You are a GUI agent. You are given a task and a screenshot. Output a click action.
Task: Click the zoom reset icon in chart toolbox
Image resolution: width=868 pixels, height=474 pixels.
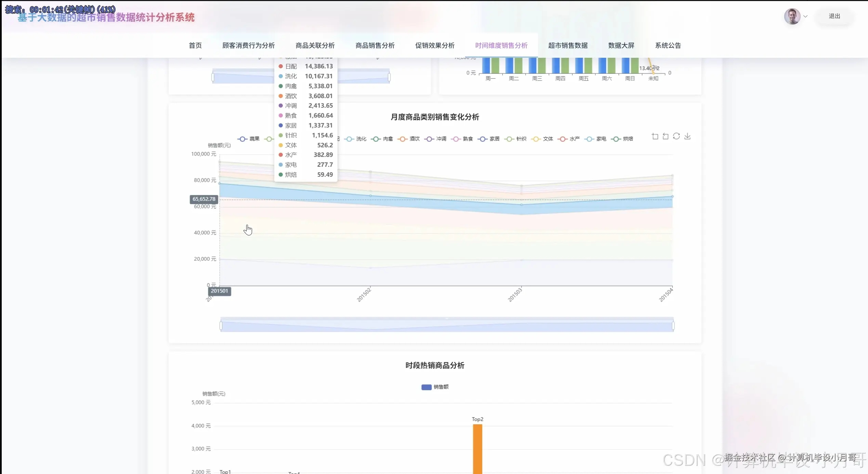[666, 136]
